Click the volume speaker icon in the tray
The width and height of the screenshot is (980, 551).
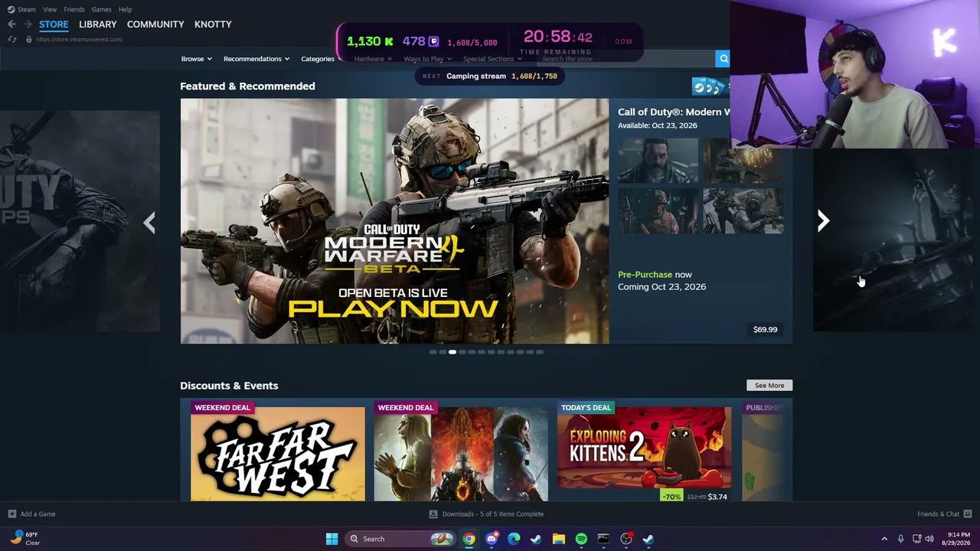[x=929, y=539]
